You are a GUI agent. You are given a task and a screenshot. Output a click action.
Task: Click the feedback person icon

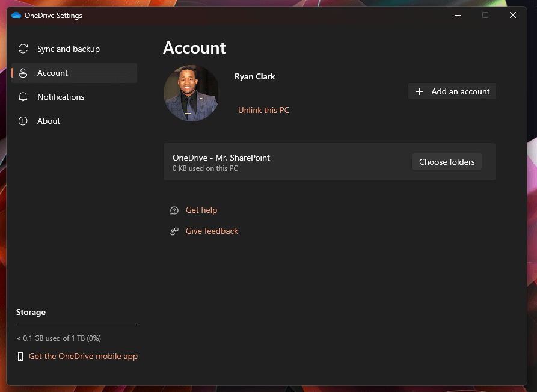click(174, 232)
